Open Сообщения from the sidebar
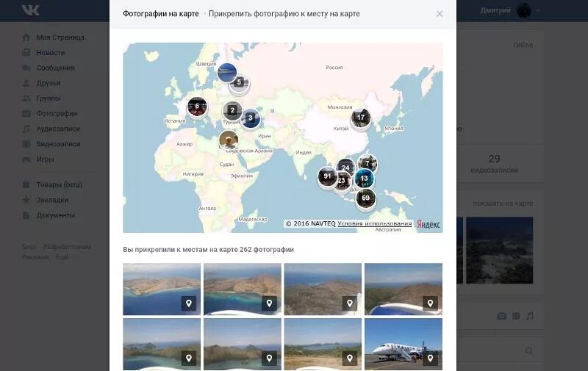Image resolution: width=588 pixels, height=371 pixels. [56, 68]
